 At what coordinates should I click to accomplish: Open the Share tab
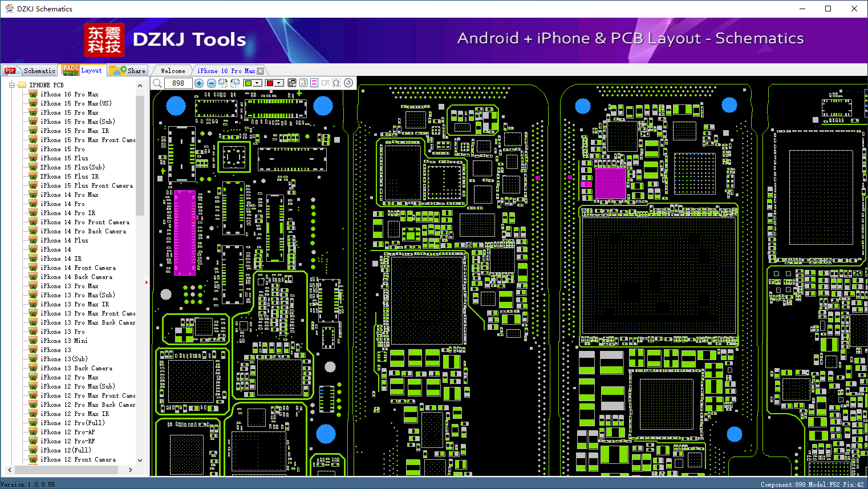(x=128, y=71)
